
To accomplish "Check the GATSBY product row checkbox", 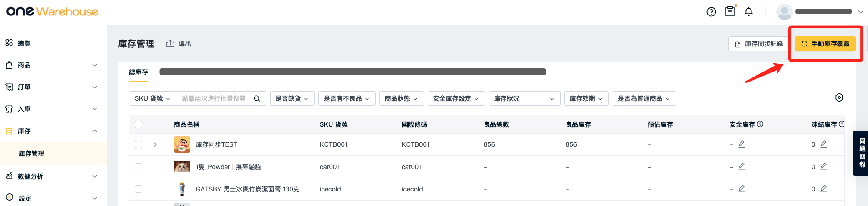I will tap(138, 189).
